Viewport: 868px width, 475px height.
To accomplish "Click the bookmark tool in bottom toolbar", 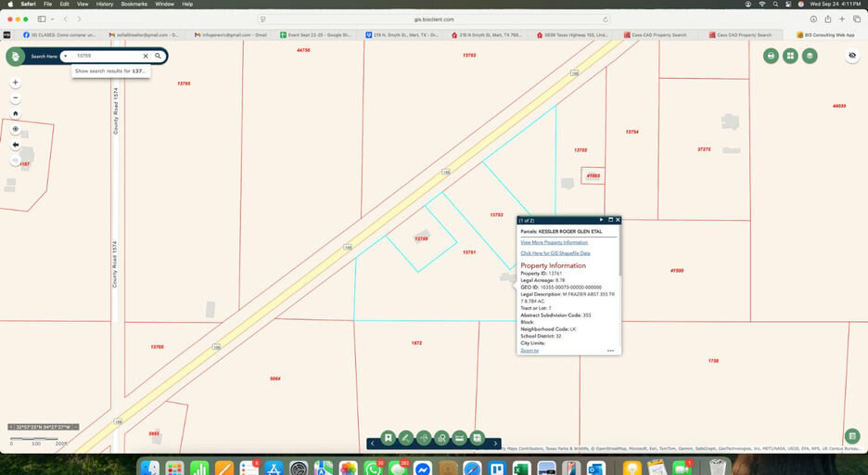I will click(389, 438).
